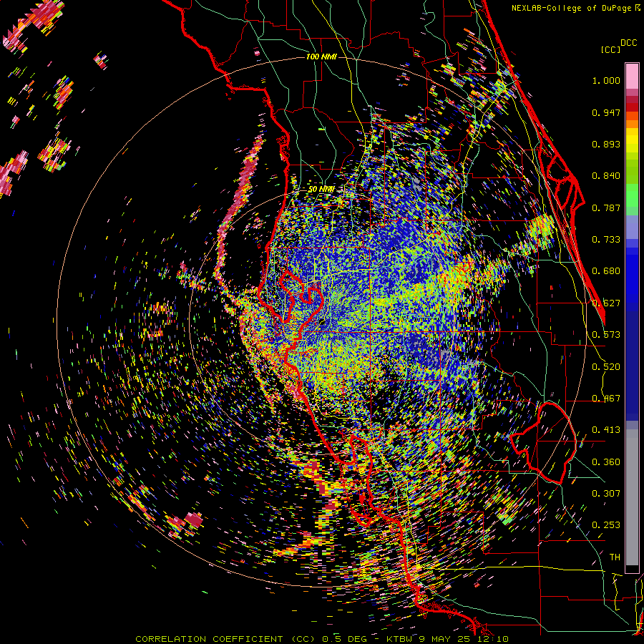Select the 0.253 legend value

pyautogui.click(x=606, y=525)
